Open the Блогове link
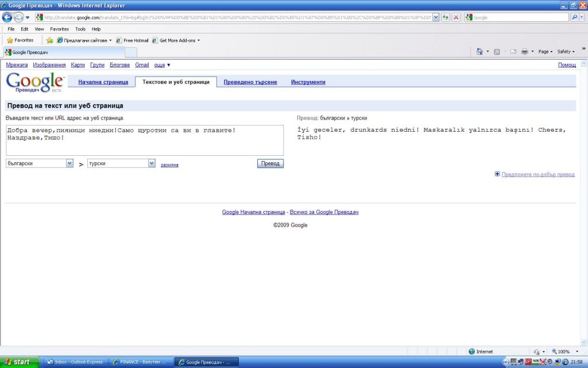Image resolution: width=588 pixels, height=368 pixels. click(119, 65)
